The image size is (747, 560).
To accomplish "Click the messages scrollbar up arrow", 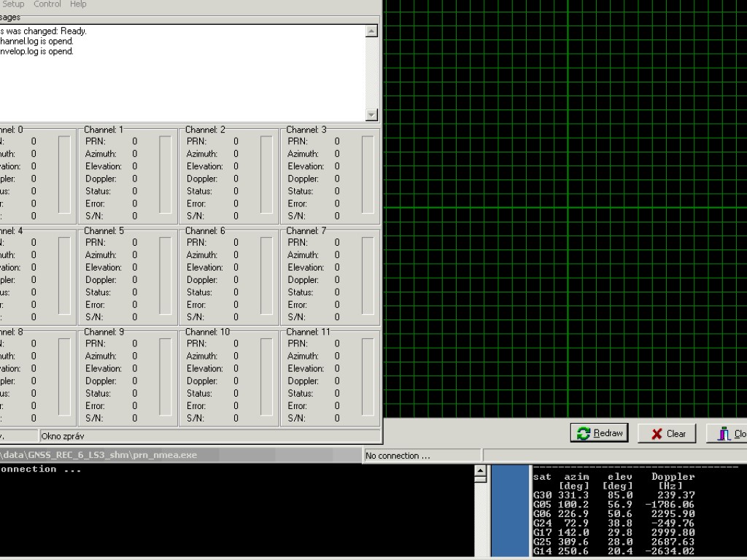I will tap(371, 31).
